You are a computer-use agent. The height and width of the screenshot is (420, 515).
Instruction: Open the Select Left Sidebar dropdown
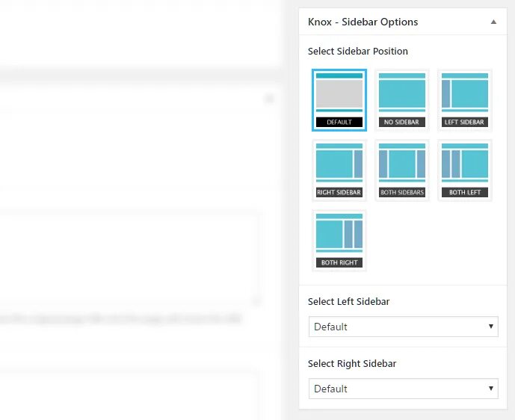click(404, 327)
